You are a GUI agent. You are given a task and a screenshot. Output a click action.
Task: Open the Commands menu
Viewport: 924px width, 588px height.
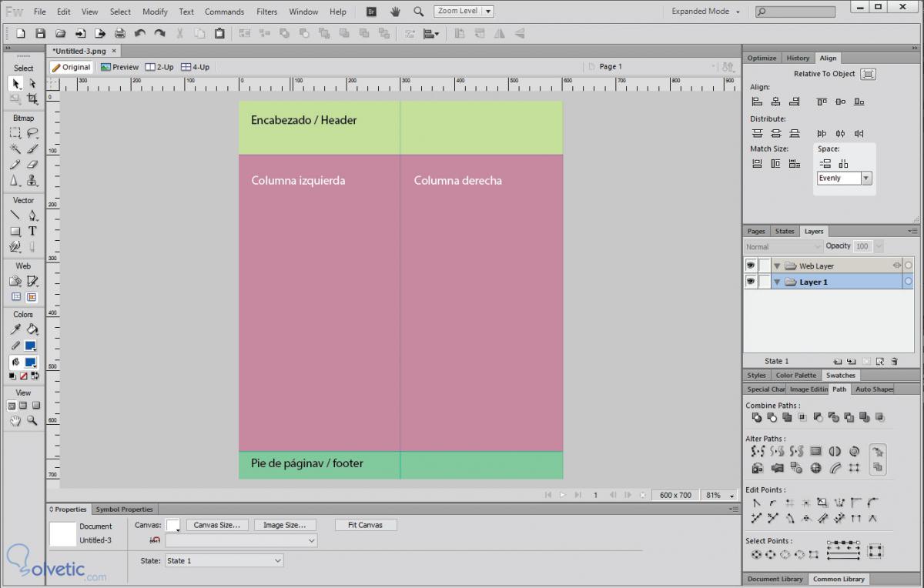pyautogui.click(x=224, y=12)
